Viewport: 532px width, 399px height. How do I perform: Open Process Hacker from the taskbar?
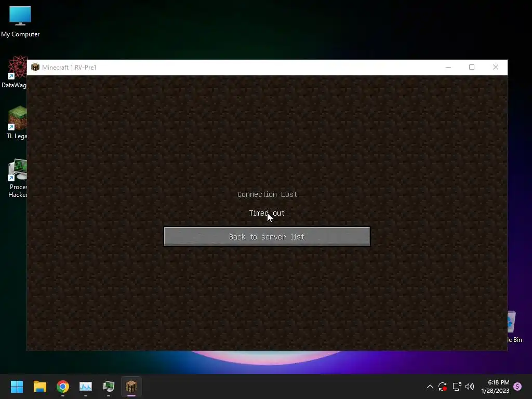[109, 387]
